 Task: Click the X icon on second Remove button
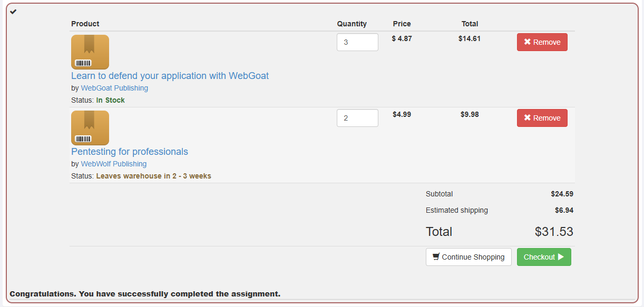tap(527, 118)
